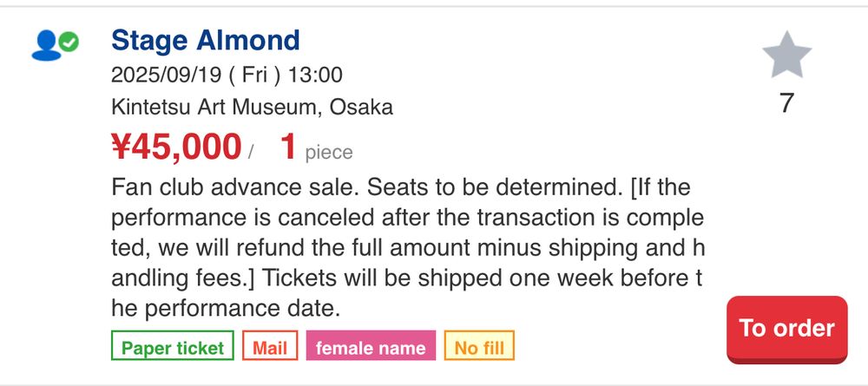Select the pink female name tag

click(371, 345)
